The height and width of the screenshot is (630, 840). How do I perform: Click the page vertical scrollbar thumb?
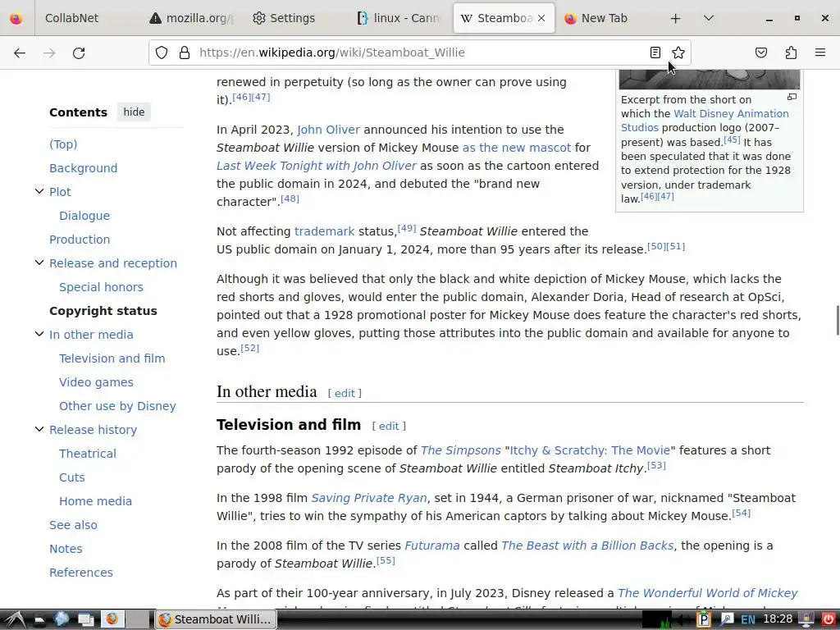tap(838, 321)
